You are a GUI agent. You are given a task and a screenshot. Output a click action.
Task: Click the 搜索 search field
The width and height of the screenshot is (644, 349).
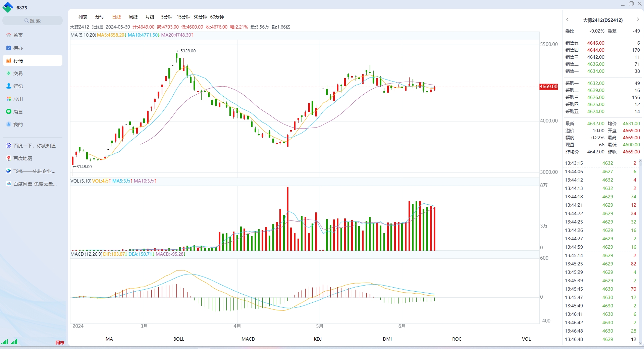pyautogui.click(x=33, y=20)
